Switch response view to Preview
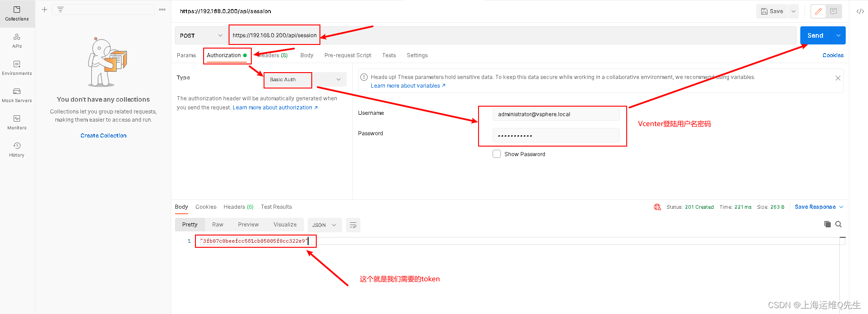868x314 pixels. (x=248, y=225)
